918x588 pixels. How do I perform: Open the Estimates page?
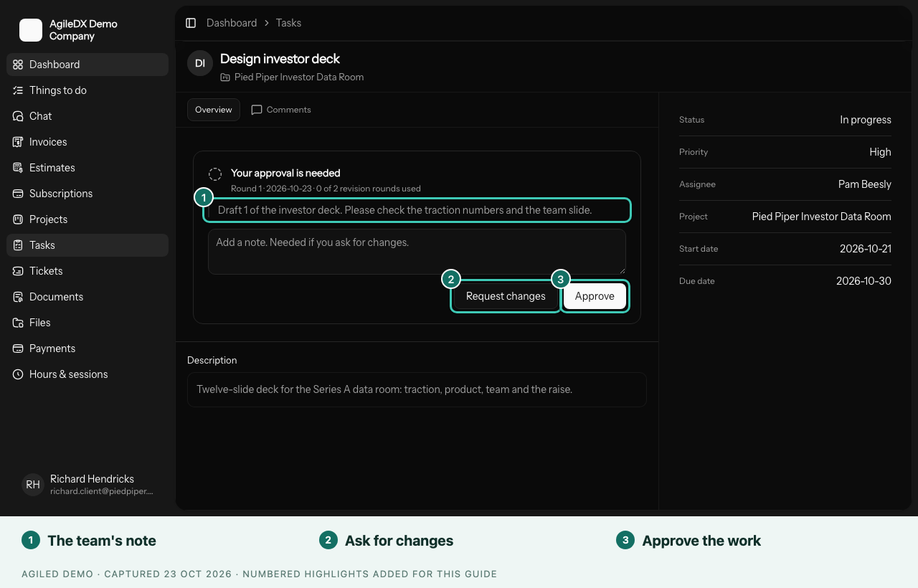pyautogui.click(x=87, y=168)
